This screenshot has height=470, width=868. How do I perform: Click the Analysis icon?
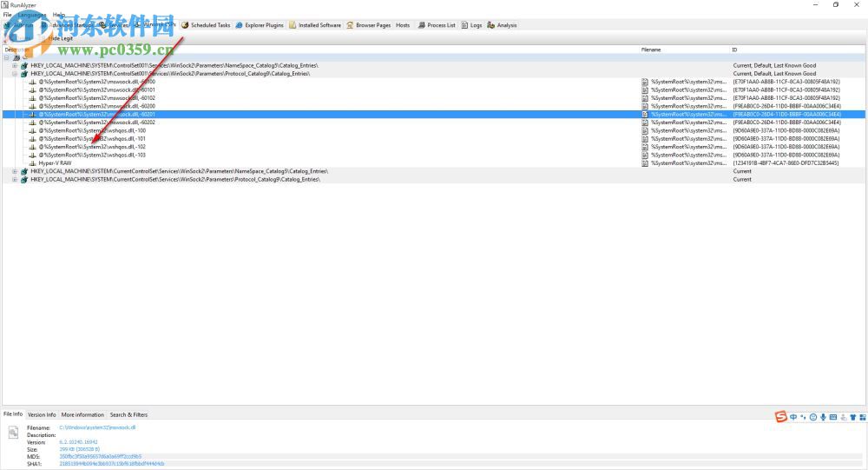click(490, 25)
